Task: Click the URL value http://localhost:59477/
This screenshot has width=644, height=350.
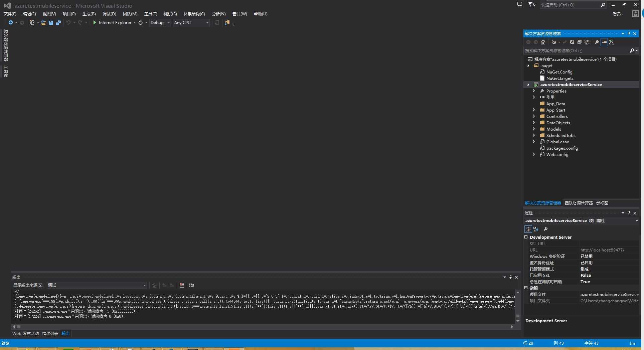Action: tap(602, 250)
